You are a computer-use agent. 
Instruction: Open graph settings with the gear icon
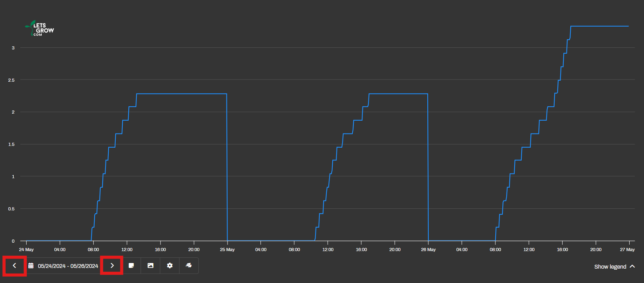tap(170, 266)
